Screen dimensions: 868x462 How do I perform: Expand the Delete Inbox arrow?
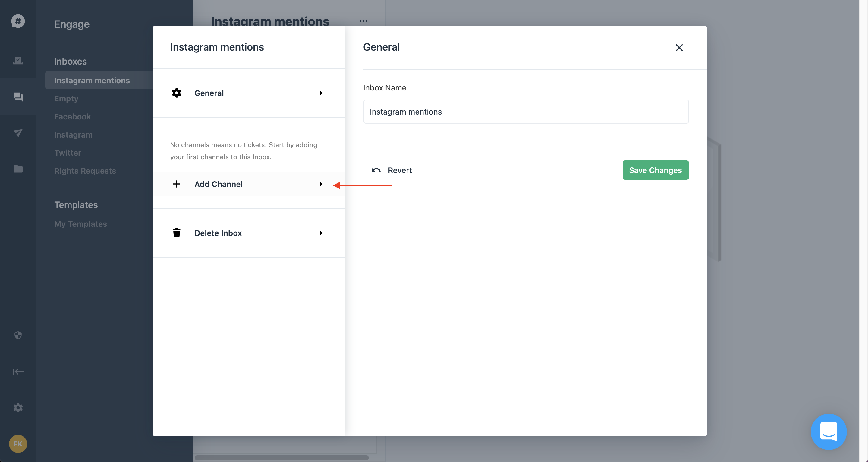coord(321,233)
